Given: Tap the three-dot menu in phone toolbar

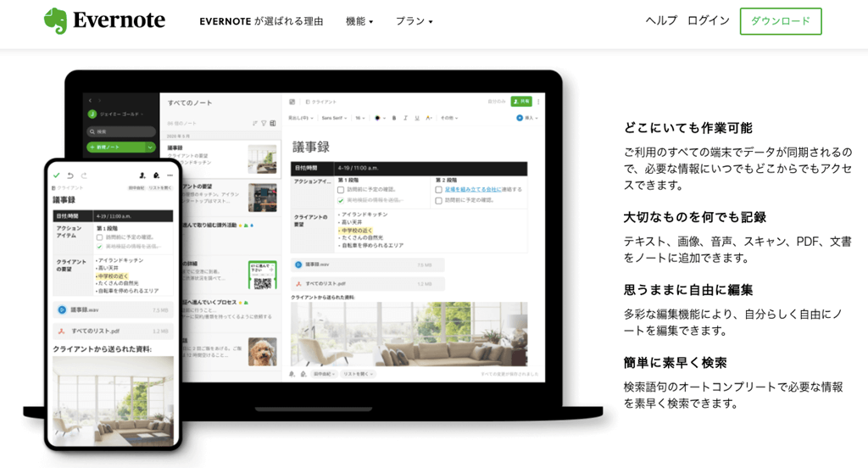Looking at the screenshot, I should coord(170,175).
